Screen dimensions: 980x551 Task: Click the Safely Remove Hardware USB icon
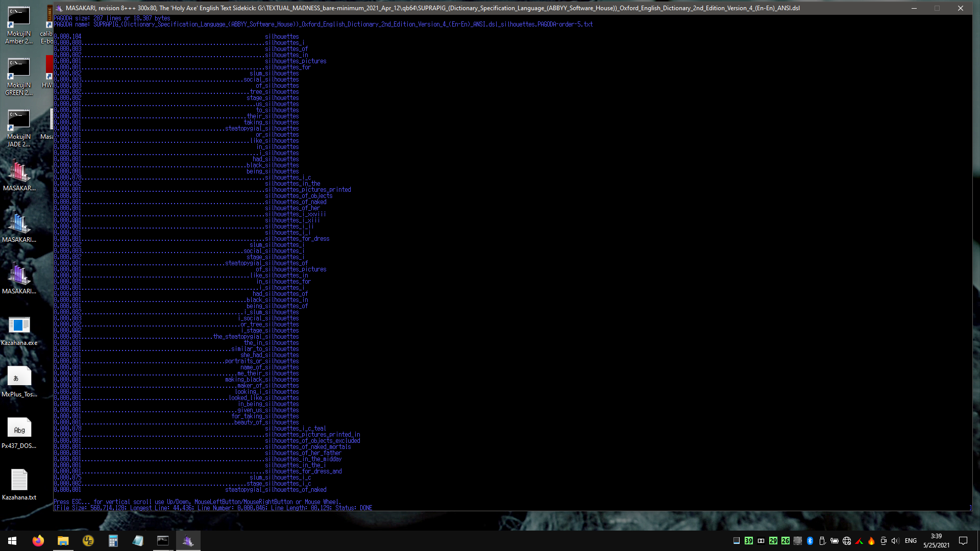pyautogui.click(x=822, y=541)
